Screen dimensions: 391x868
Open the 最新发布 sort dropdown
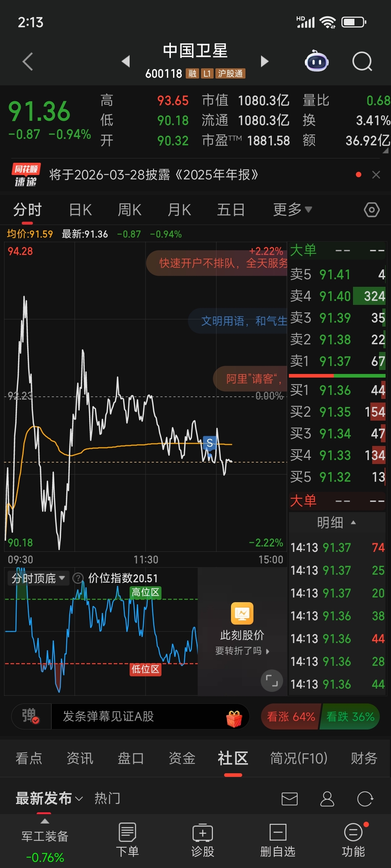49,798
